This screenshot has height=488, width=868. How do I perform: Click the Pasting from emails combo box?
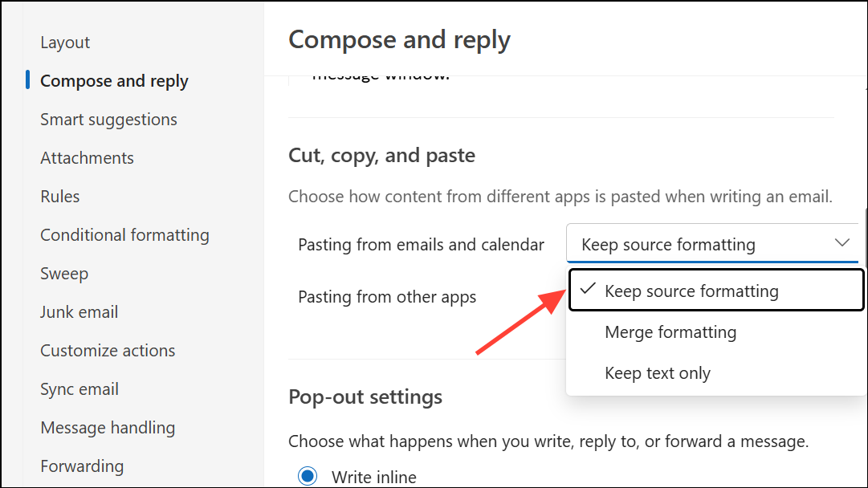point(699,244)
